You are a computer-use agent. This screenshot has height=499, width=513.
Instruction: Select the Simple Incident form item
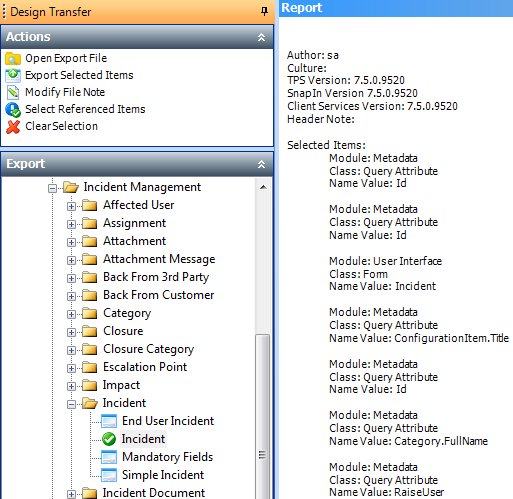click(x=163, y=475)
